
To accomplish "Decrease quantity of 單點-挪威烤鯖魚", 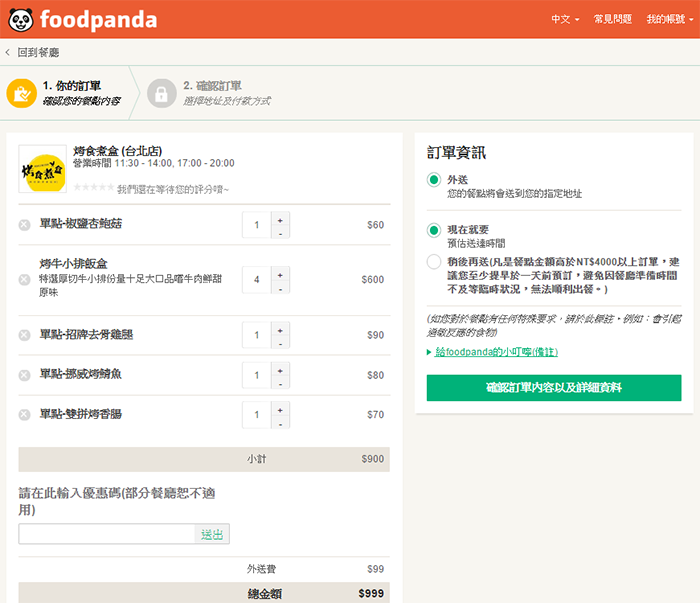I will click(280, 383).
